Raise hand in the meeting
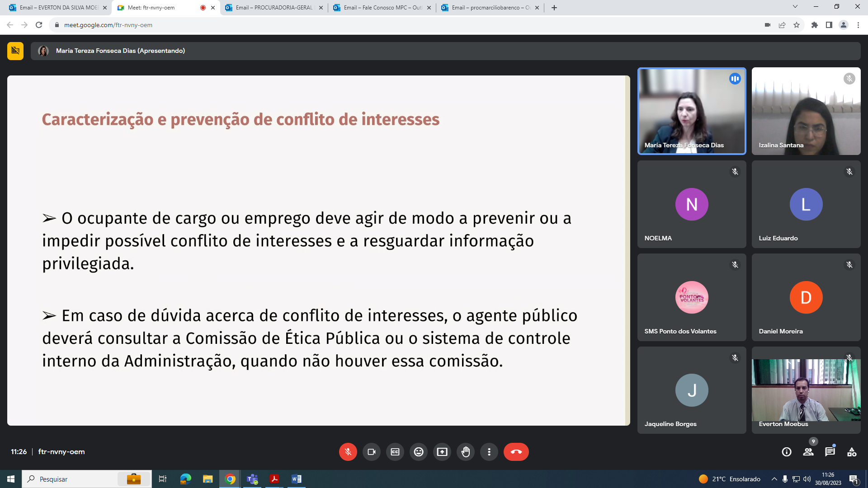Image resolution: width=868 pixels, height=488 pixels. coord(466,452)
